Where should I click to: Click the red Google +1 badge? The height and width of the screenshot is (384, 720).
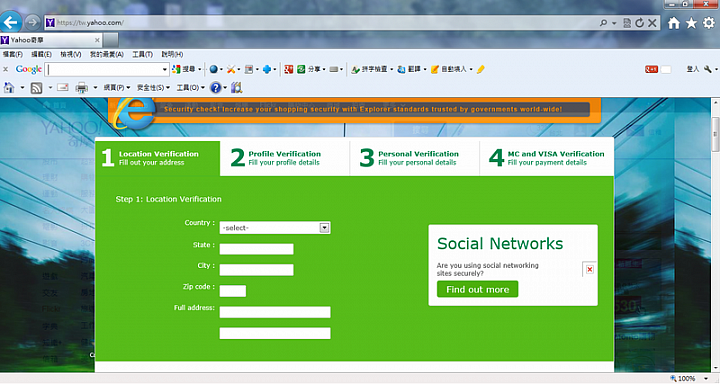pyautogui.click(x=652, y=69)
